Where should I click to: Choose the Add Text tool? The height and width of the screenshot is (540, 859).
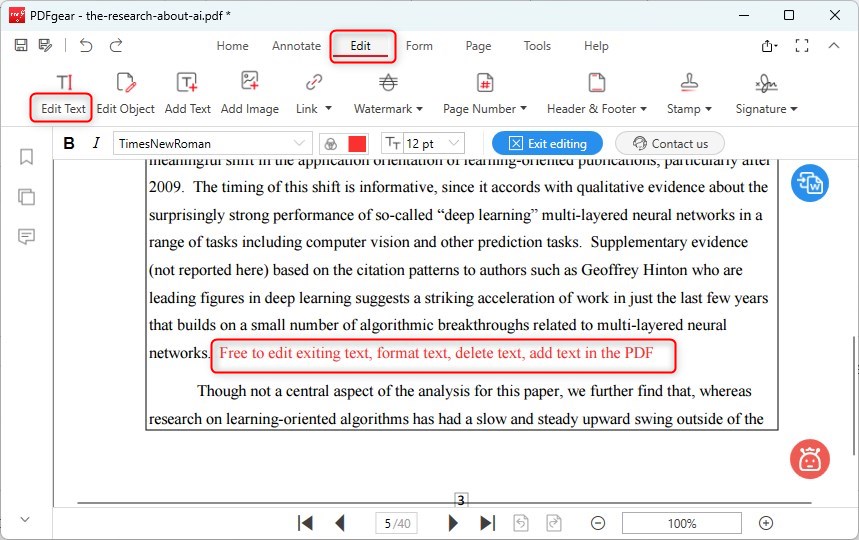[187, 95]
